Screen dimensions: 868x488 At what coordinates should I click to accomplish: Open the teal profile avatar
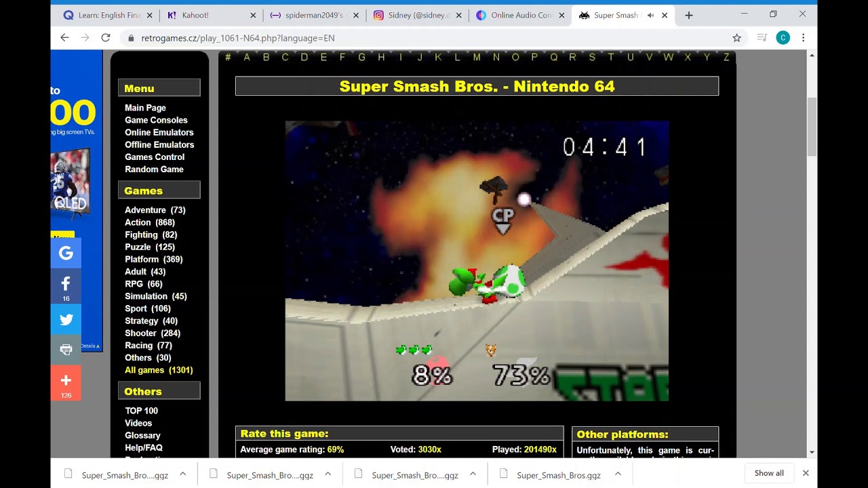[x=783, y=38]
